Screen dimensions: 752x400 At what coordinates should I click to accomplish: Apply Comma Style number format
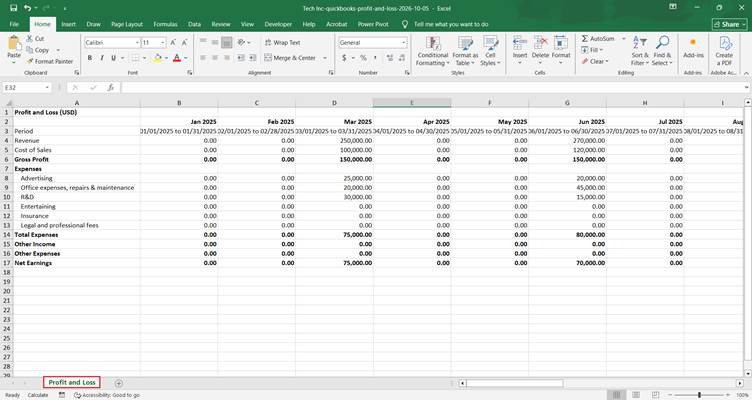[375, 58]
